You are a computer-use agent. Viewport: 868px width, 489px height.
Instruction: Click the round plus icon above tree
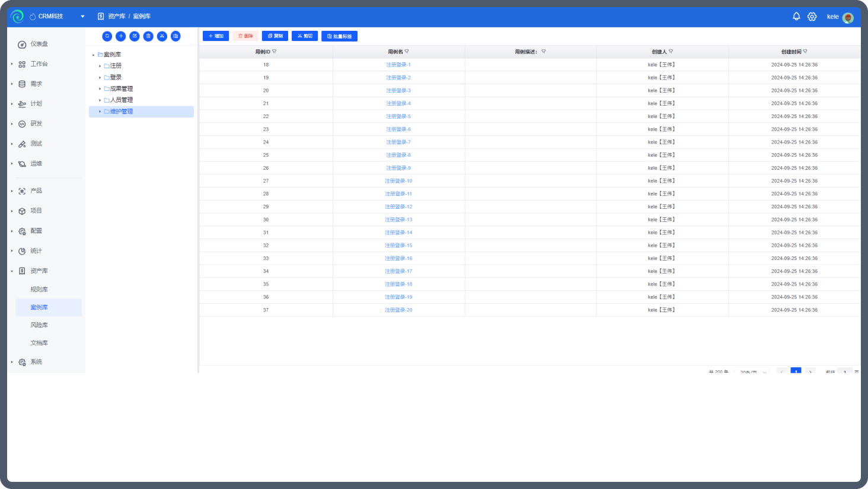[x=121, y=36]
